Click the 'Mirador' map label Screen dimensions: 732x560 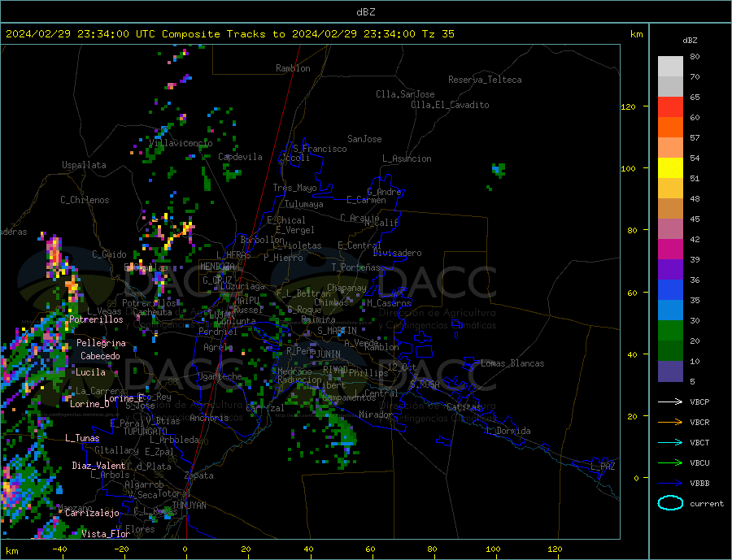[375, 415]
